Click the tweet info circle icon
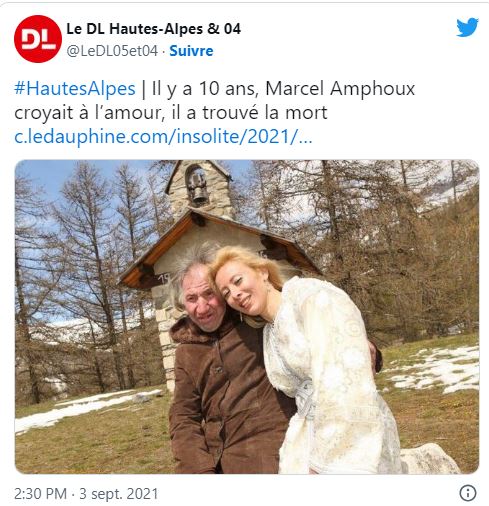The width and height of the screenshot is (489, 506). click(x=468, y=493)
